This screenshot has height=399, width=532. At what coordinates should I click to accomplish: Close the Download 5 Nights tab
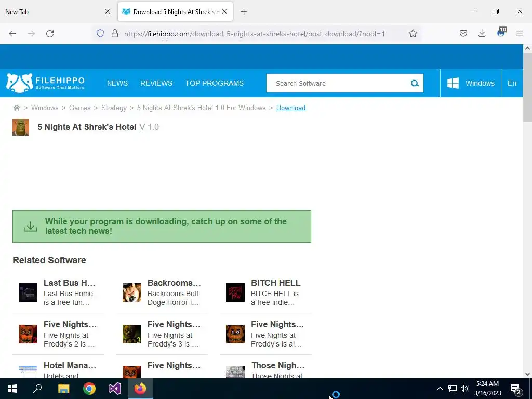[x=224, y=11]
